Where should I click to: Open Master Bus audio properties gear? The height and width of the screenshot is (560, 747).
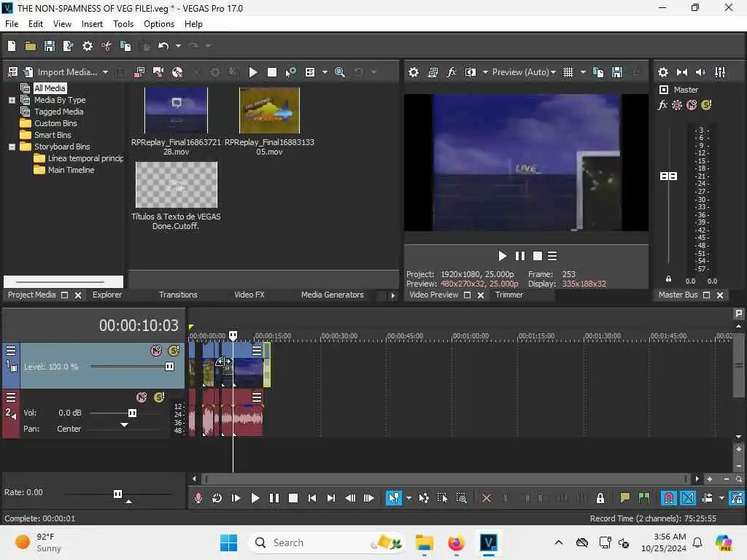(663, 72)
